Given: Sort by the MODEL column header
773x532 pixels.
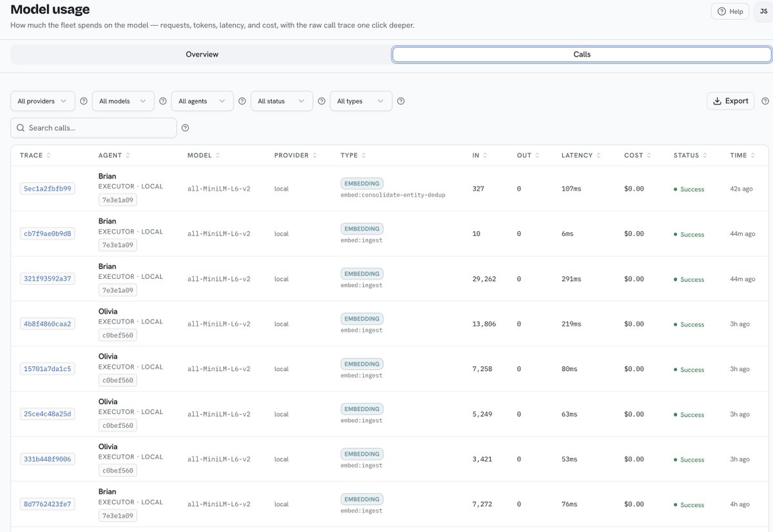Looking at the screenshot, I should 204,155.
